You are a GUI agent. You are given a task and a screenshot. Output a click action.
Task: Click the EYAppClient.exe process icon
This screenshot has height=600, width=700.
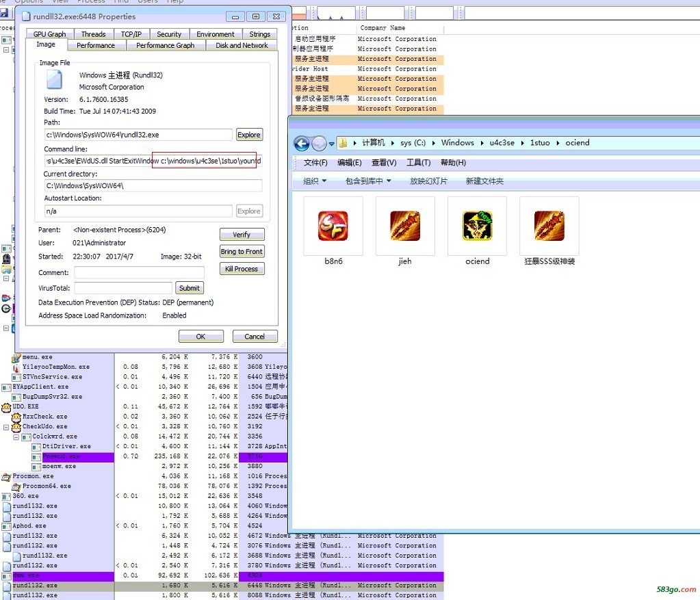pyautogui.click(x=7, y=387)
